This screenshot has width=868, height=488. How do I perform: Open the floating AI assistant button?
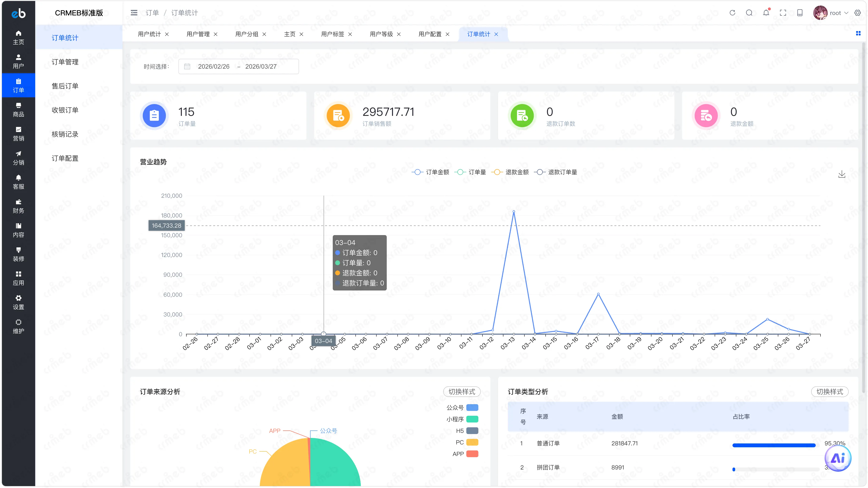tap(838, 458)
